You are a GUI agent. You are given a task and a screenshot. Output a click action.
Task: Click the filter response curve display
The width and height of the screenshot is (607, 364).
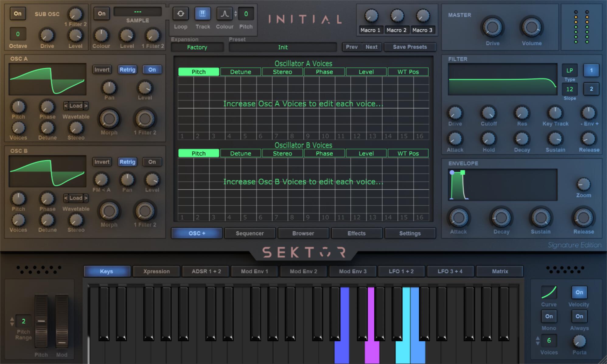click(503, 79)
